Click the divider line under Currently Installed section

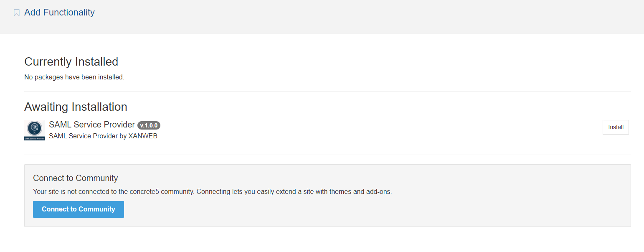[327, 91]
